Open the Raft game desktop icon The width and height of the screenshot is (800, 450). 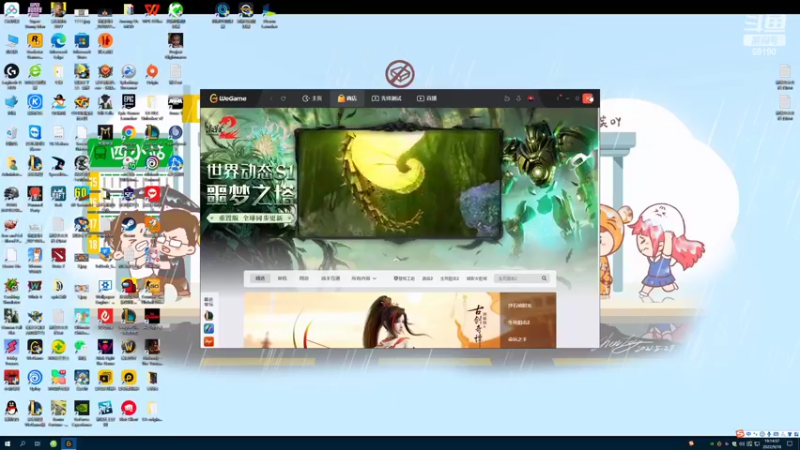pyautogui.click(x=58, y=197)
